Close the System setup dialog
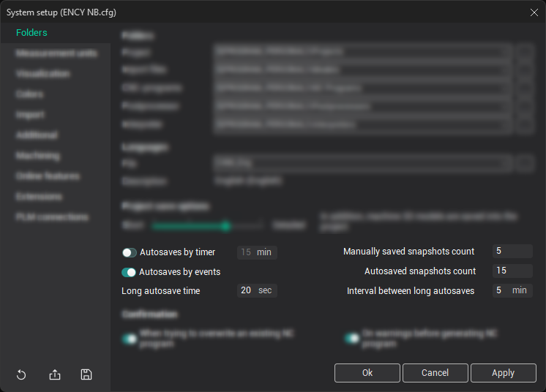Viewport: 546px width, 392px height. click(x=534, y=12)
